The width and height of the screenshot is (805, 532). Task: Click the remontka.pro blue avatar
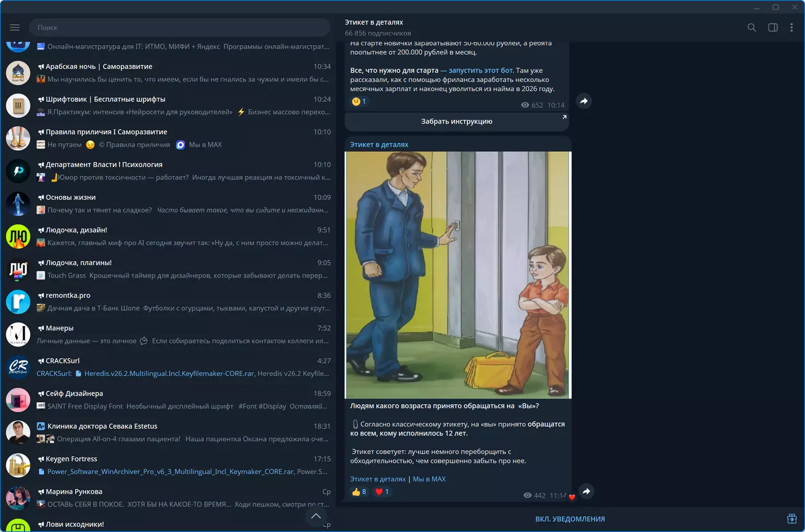18,302
